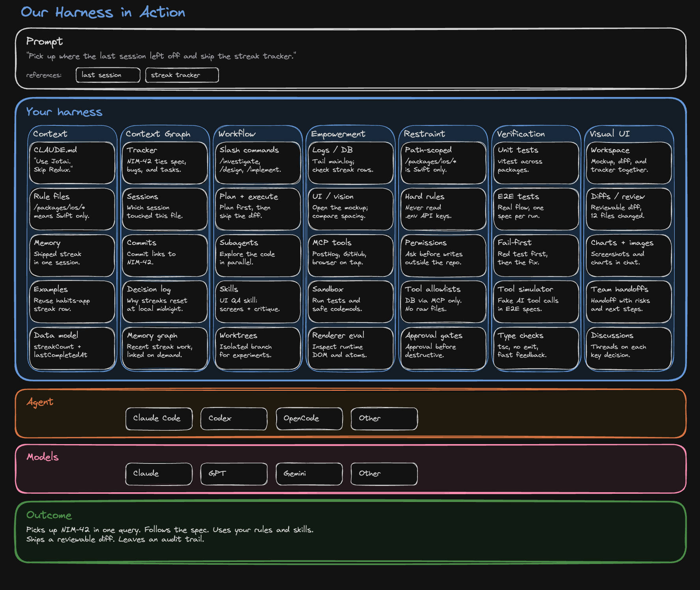Open the Worktrees card

pyautogui.click(x=258, y=348)
